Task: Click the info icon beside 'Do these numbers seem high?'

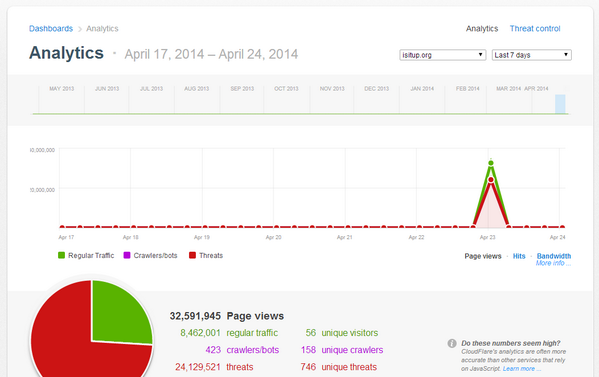Action: pos(452,343)
